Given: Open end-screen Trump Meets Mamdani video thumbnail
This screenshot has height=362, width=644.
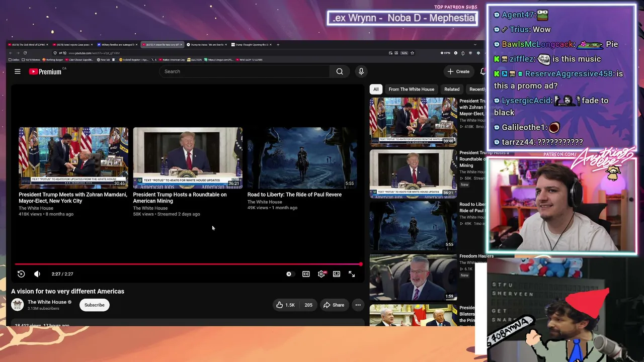Looking at the screenshot, I should pos(73,158).
